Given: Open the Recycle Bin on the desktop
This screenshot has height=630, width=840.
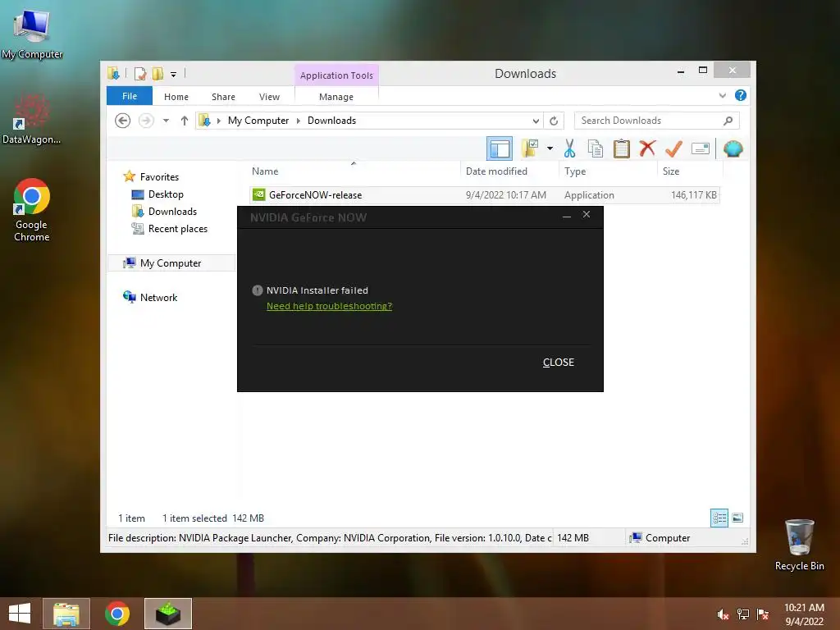Looking at the screenshot, I should click(799, 545).
